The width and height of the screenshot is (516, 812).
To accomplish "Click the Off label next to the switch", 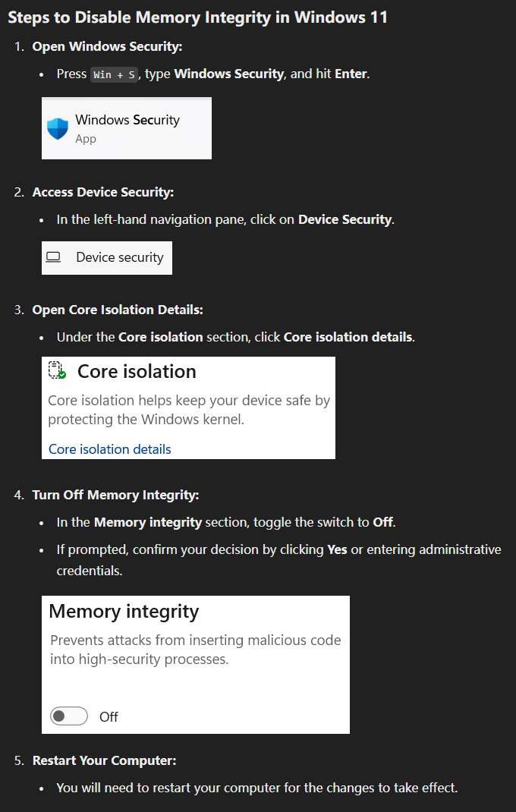I will coord(109,717).
